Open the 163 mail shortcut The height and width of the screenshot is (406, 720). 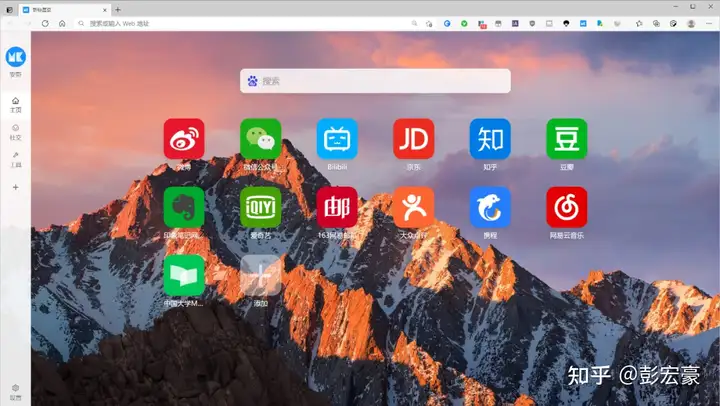(337, 207)
